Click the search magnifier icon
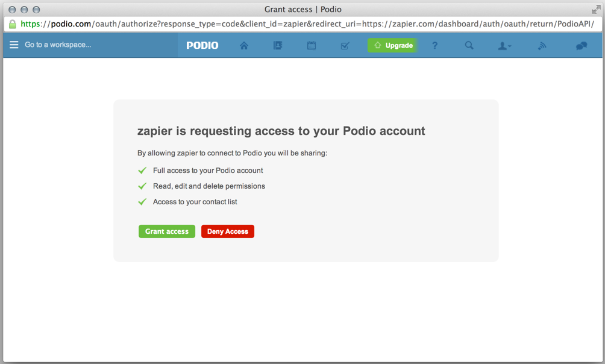605x364 pixels. [x=469, y=46]
